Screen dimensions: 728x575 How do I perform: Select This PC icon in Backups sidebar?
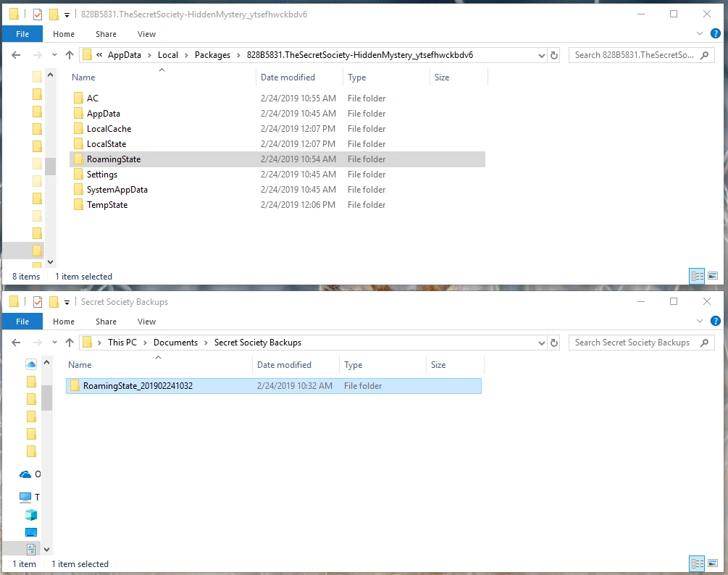pyautogui.click(x=25, y=497)
